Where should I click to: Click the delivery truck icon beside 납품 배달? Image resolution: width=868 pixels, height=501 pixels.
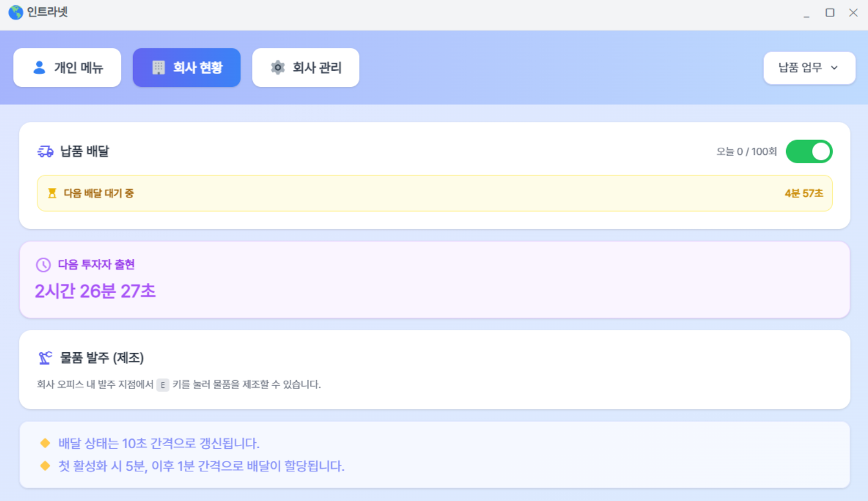click(x=45, y=152)
